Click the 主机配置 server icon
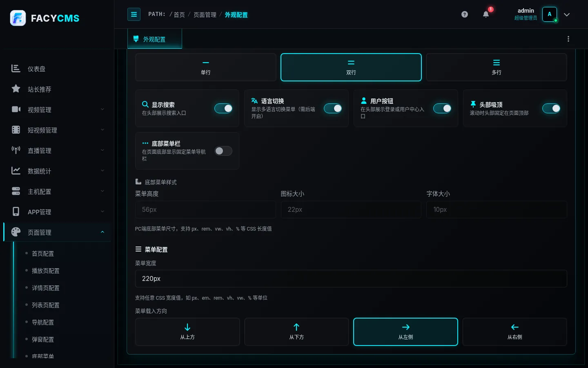Image resolution: width=588 pixels, height=368 pixels. coord(16,191)
